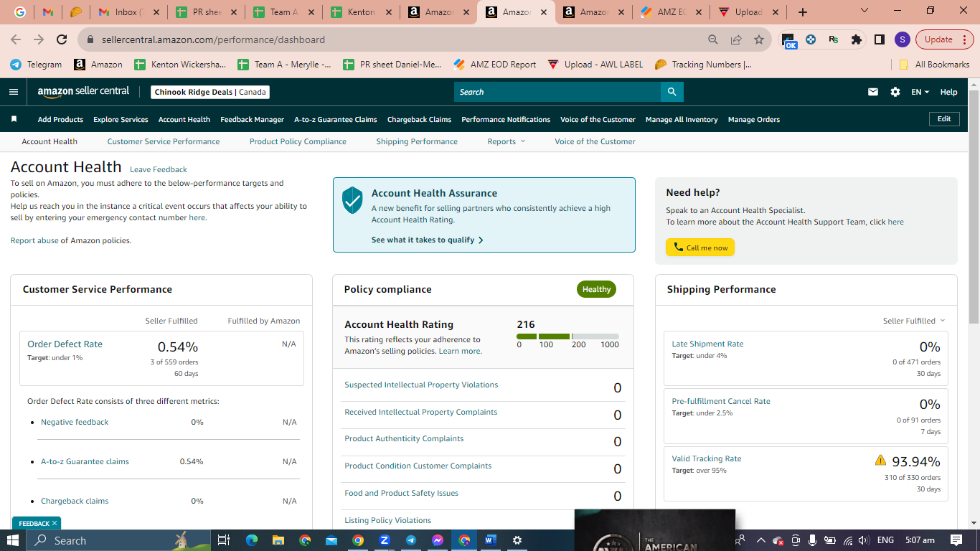Viewport: 980px width, 551px height.
Task: Toggle the Chrome side panel icon
Action: [x=880, y=39]
